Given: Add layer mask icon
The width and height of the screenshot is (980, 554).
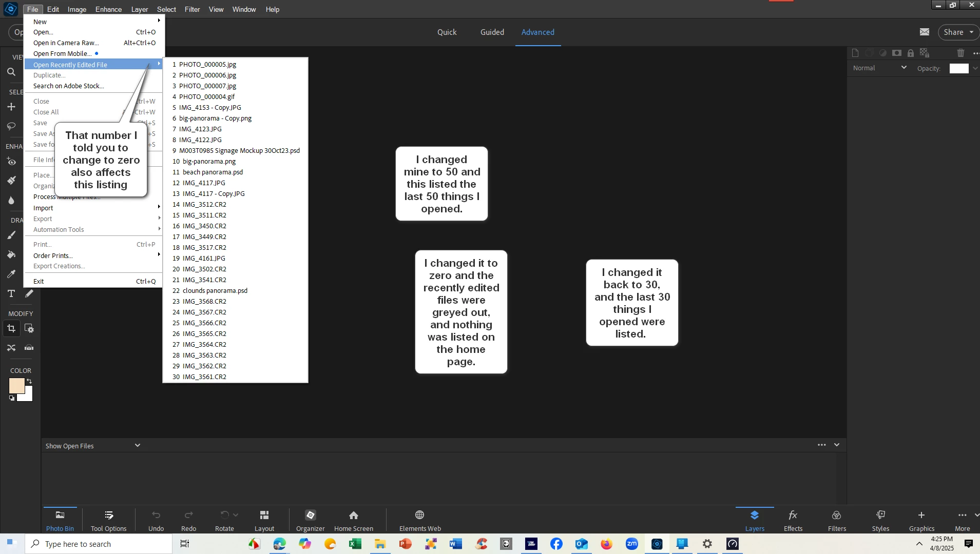Looking at the screenshot, I should (x=896, y=53).
